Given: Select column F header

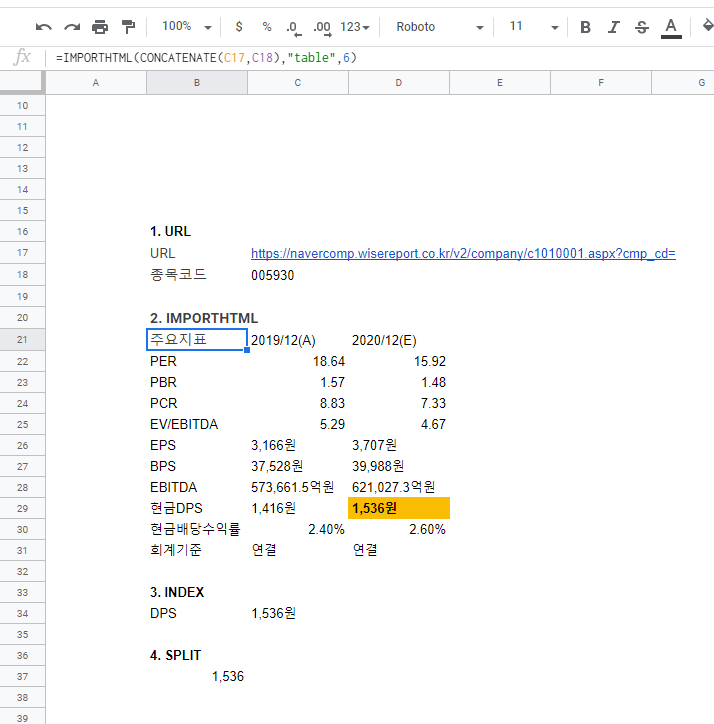Looking at the screenshot, I should pyautogui.click(x=601, y=83).
